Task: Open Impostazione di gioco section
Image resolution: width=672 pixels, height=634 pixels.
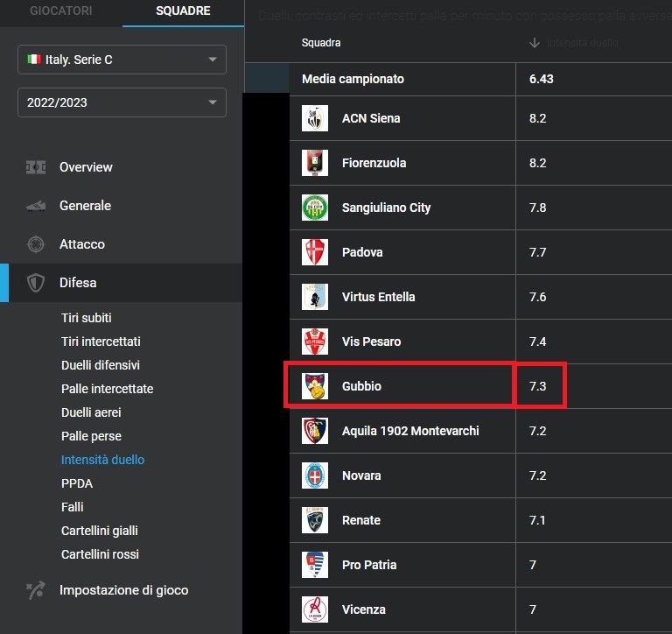Action: click(122, 590)
